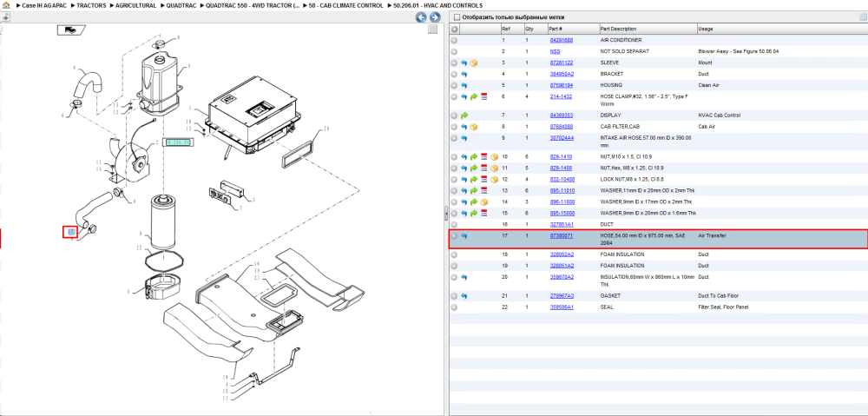The height and width of the screenshot is (416, 868).
Task: Click the square button at diagram's upper right corner
Action: (x=433, y=30)
